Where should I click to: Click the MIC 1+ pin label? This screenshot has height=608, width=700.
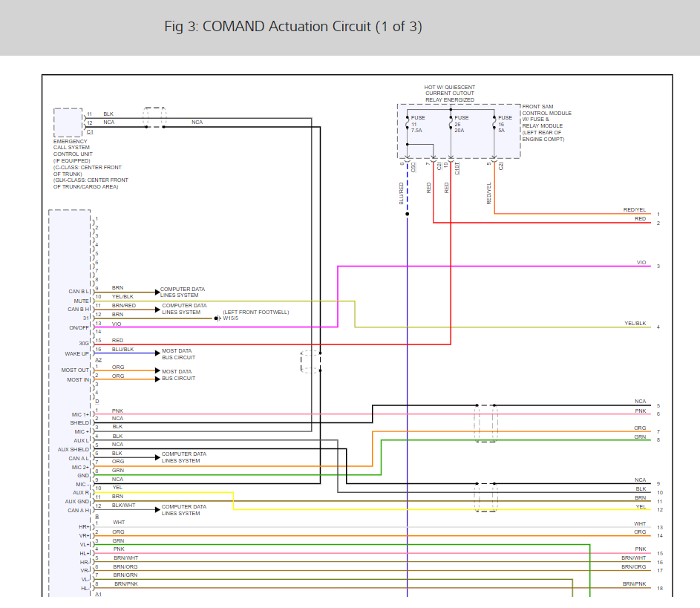pyautogui.click(x=80, y=415)
